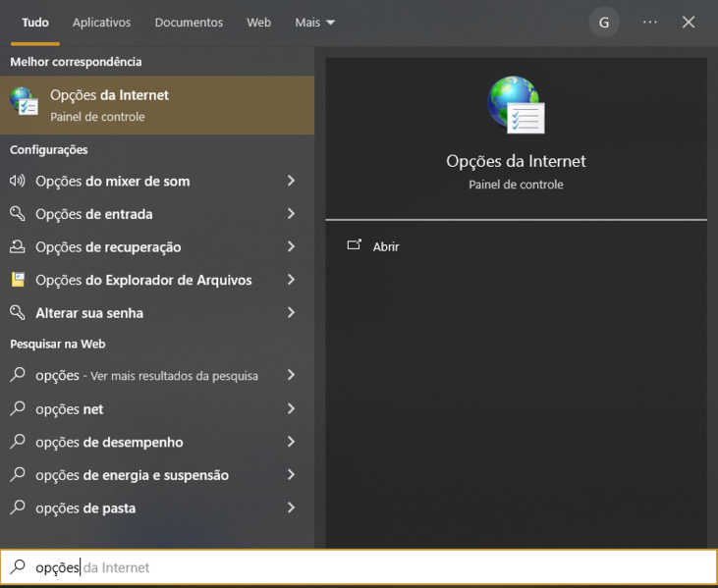This screenshot has height=588, width=718.
Task: Expand the arrow for 'opções - Ver mais resultados'
Action: click(292, 375)
